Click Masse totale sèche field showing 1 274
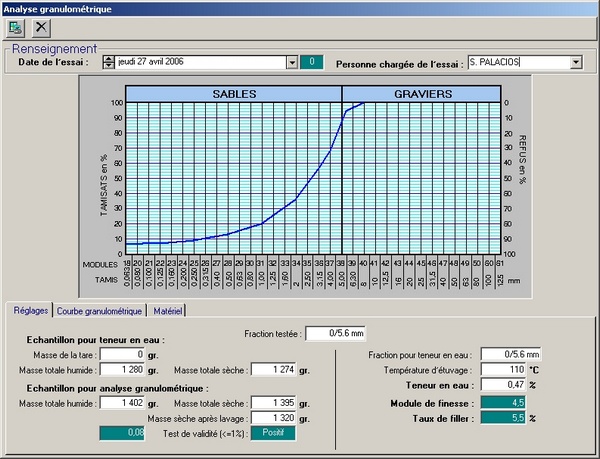 pyautogui.click(x=274, y=370)
